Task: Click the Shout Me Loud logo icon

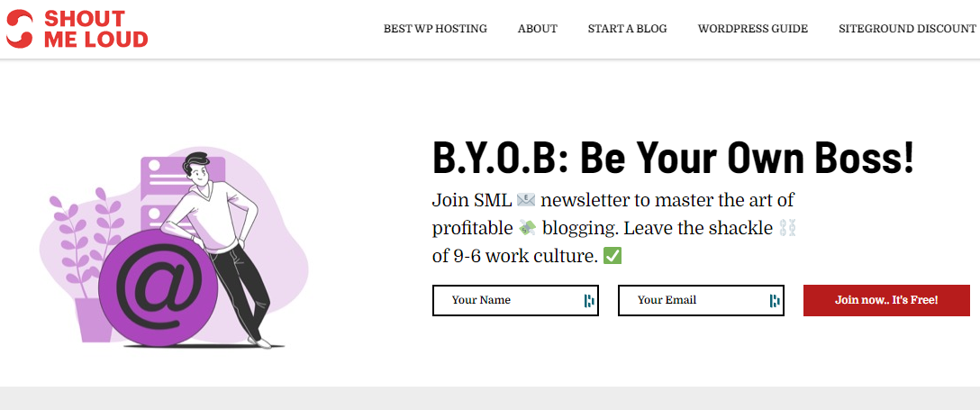Action: point(20,29)
